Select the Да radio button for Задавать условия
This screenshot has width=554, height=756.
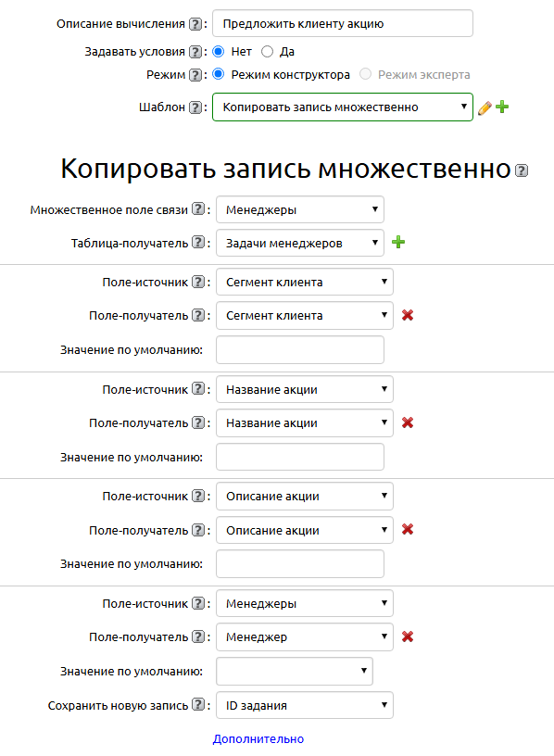(268, 52)
